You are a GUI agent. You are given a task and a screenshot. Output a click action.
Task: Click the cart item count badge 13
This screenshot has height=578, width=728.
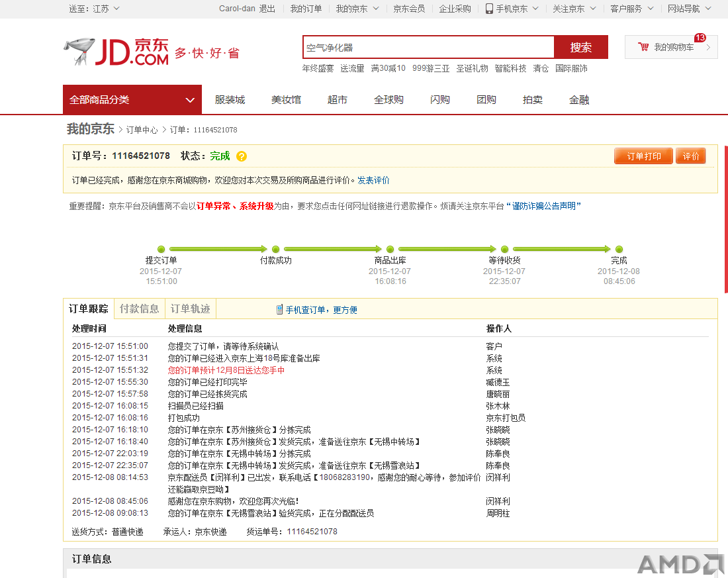(700, 38)
